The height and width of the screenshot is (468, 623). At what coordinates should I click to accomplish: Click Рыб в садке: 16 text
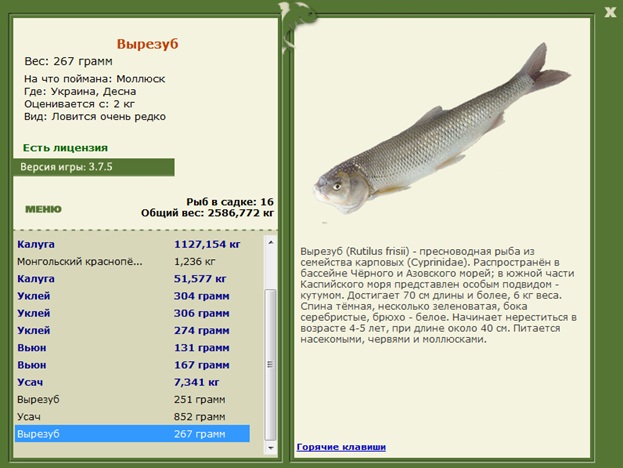(230, 202)
